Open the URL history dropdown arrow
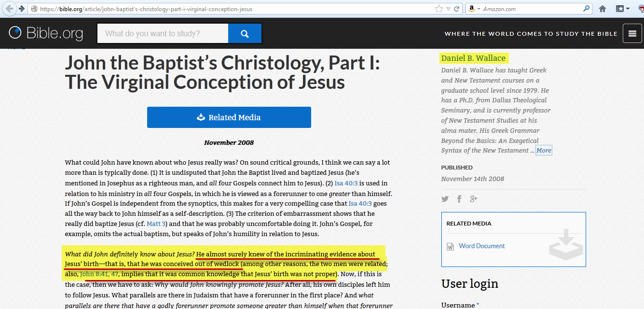 [448, 9]
